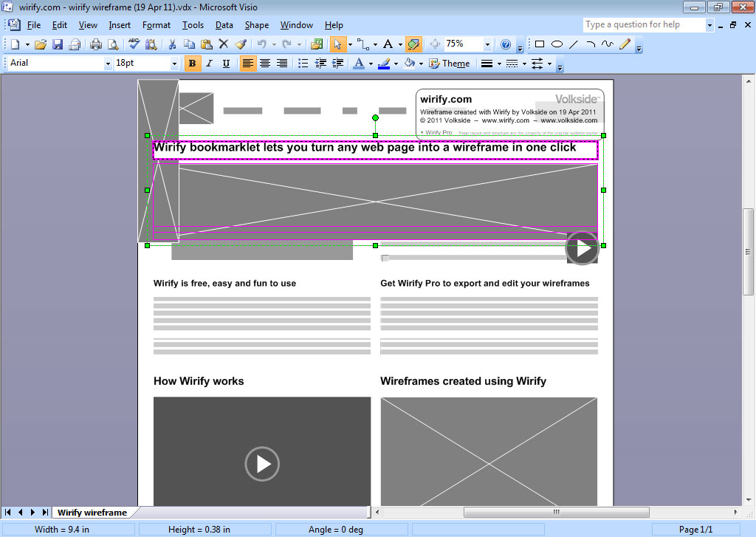The height and width of the screenshot is (537, 756).
Task: Open the Fill Color swatch picker
Action: point(420,63)
